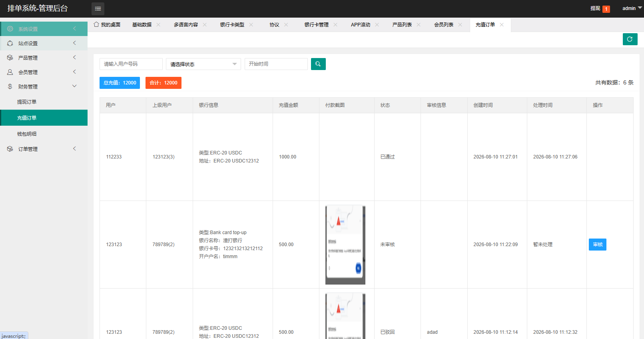Close the 基础数据 tab
Viewport: 644px width, 339px height.
click(x=158, y=25)
